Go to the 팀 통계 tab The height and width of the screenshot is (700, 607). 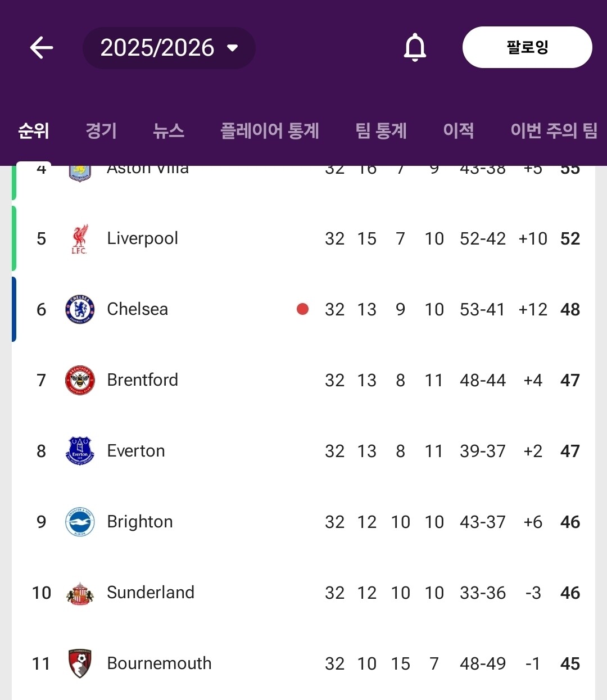381,130
